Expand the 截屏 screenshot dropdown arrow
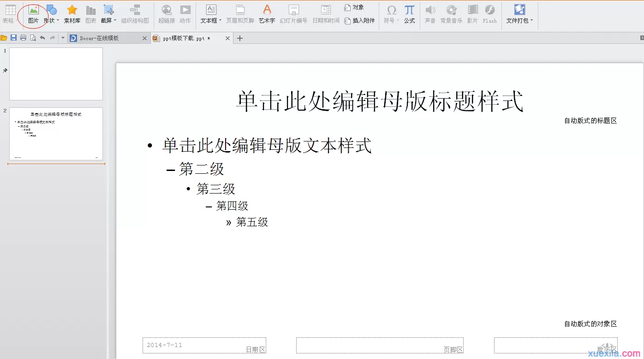 click(x=115, y=21)
